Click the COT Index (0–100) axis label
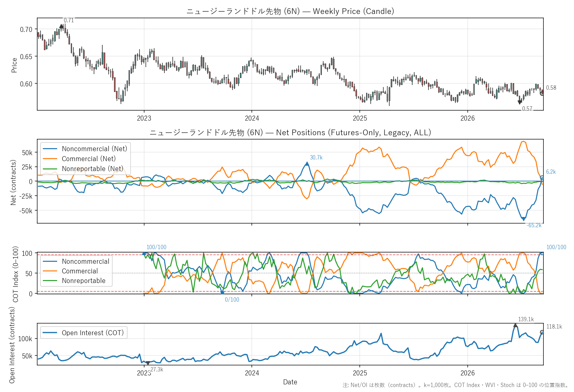574x392 pixels. (x=15, y=274)
